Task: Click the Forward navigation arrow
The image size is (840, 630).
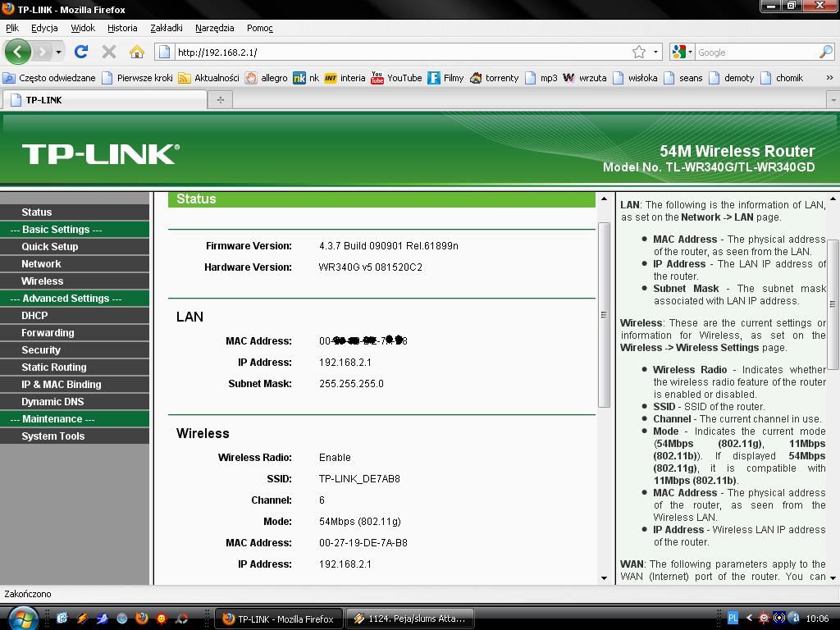Action: 42,52
